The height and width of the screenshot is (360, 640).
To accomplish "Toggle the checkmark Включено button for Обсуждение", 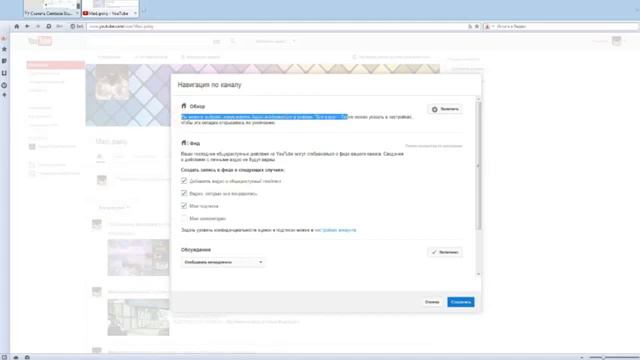I will (x=445, y=252).
